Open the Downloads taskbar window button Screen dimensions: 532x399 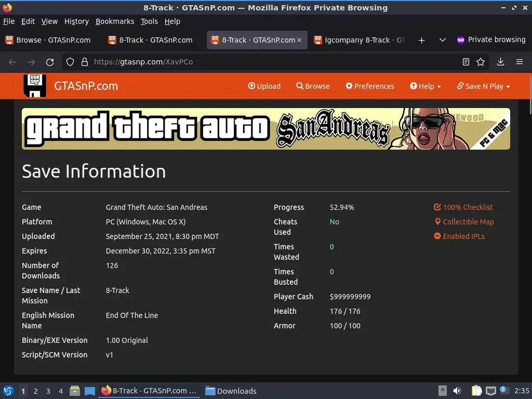pyautogui.click(x=231, y=391)
